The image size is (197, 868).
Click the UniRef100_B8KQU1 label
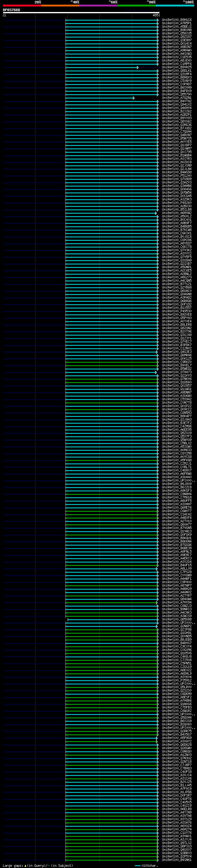point(176,538)
